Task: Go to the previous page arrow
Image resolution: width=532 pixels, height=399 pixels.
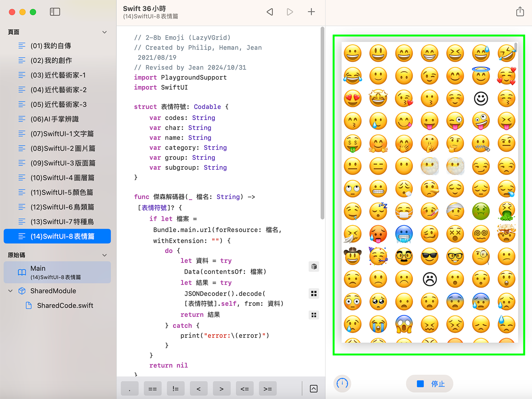Action: coord(270,12)
